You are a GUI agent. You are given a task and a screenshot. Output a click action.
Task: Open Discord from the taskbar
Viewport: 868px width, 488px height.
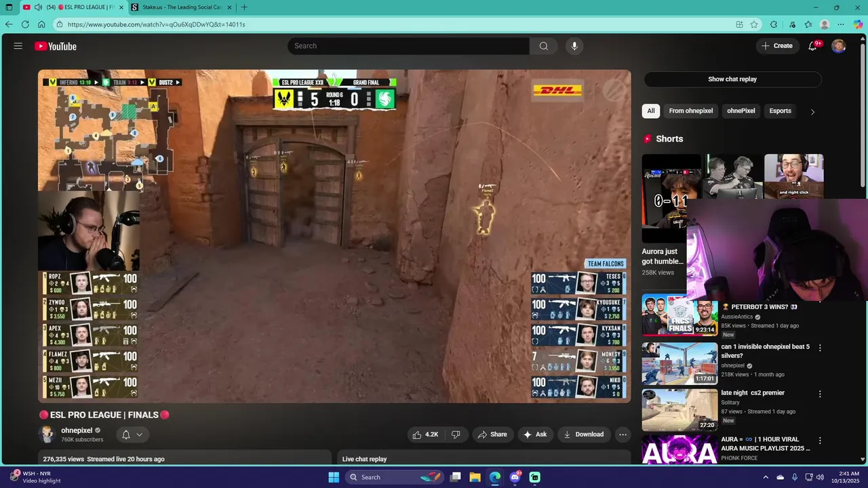[x=515, y=477]
